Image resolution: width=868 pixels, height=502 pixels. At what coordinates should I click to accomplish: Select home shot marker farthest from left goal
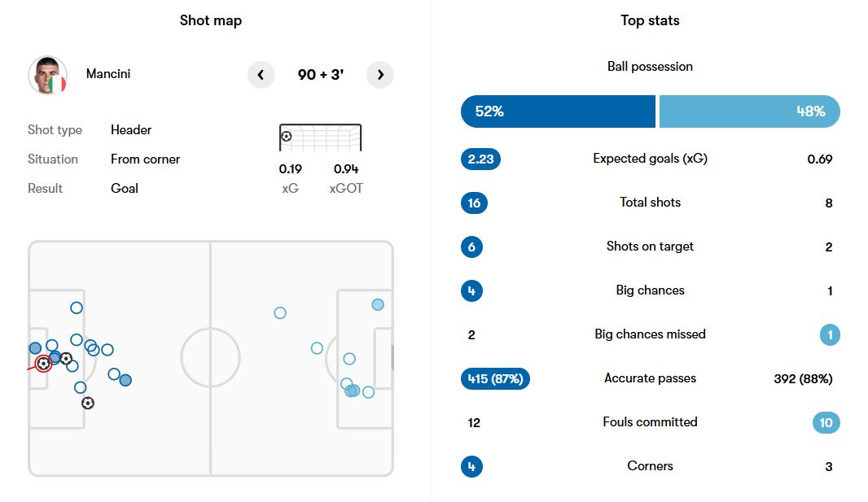coord(125,380)
